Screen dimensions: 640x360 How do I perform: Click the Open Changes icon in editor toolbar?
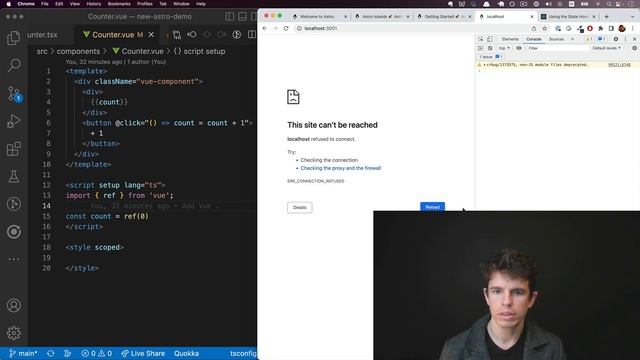tap(177, 35)
